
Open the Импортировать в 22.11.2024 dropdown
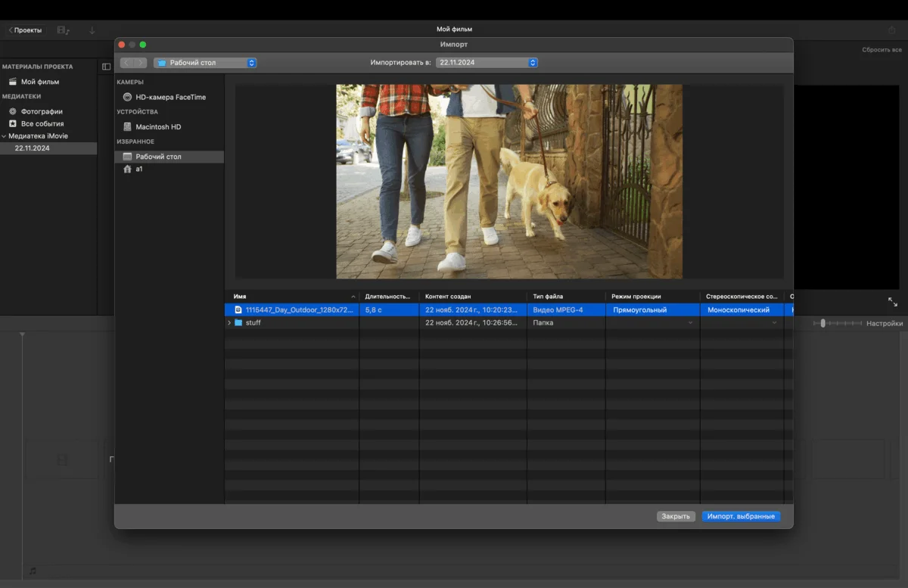(487, 63)
